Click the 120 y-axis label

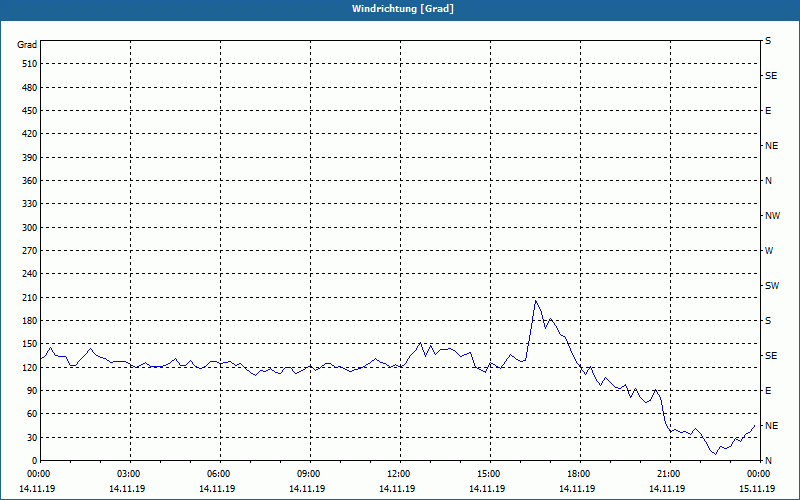(x=30, y=367)
